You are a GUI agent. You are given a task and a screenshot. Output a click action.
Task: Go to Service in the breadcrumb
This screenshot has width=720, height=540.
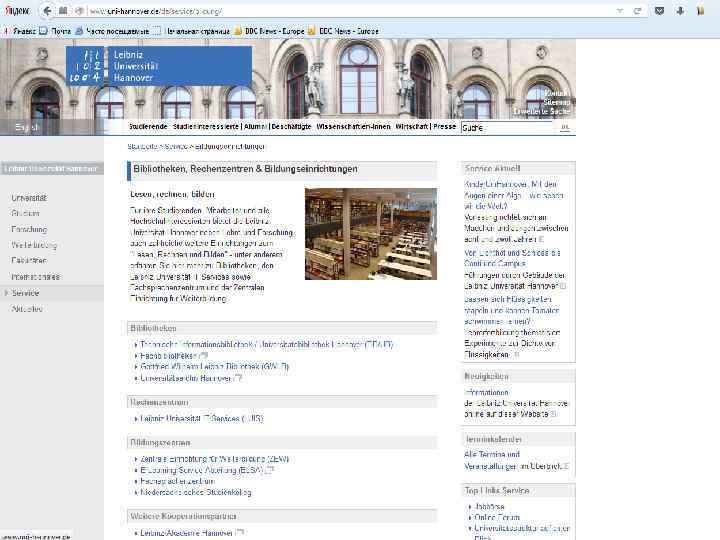click(x=176, y=146)
